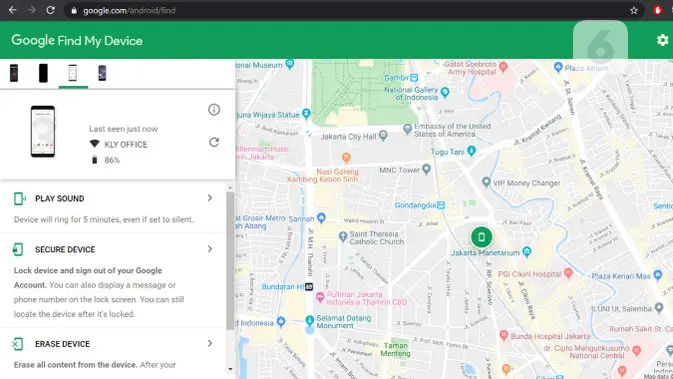This screenshot has width=673, height=379.
Task: Click SECURE DEVICE option
Action: point(65,249)
